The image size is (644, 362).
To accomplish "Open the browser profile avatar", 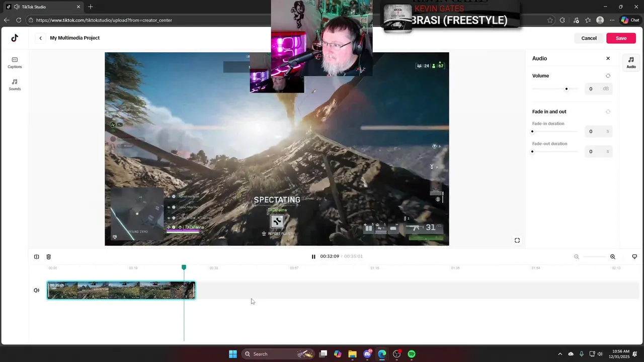I will click(x=600, y=20).
